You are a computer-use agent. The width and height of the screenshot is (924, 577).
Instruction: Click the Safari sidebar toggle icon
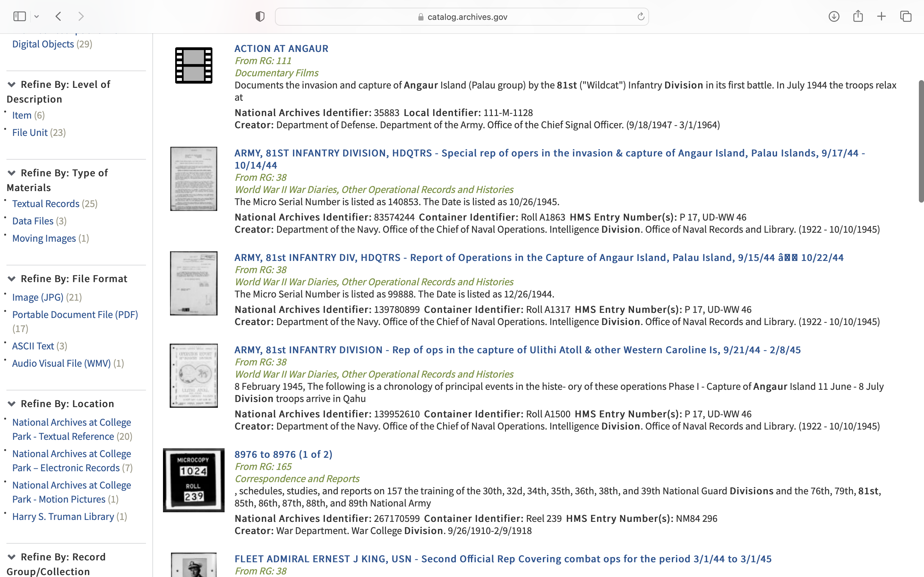(19, 16)
